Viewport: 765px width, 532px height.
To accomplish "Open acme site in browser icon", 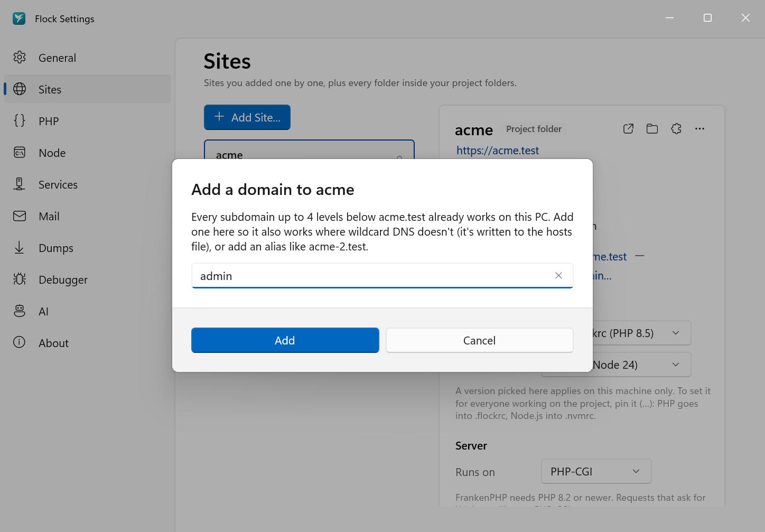I will tap(628, 129).
